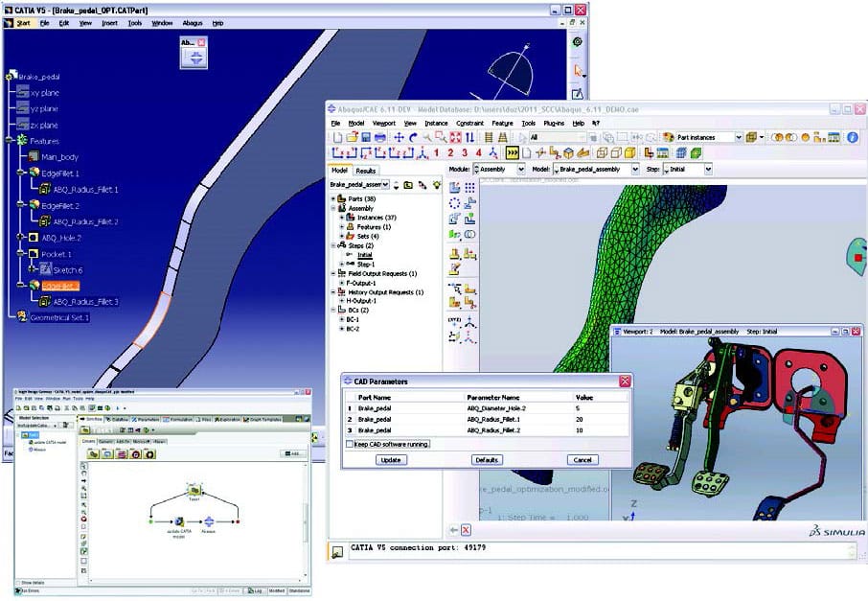Click the shaded render style cube icon
Viewport: 868px width, 601px height.
point(630,152)
